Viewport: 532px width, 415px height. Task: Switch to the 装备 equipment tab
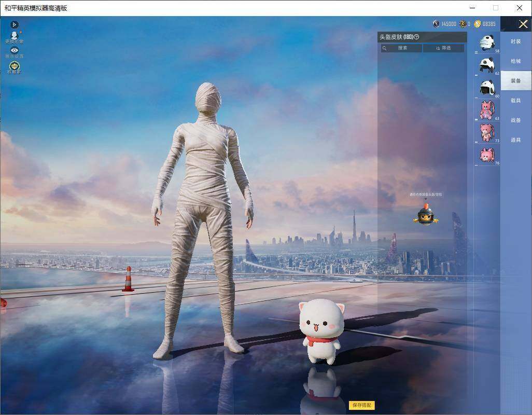[516, 80]
